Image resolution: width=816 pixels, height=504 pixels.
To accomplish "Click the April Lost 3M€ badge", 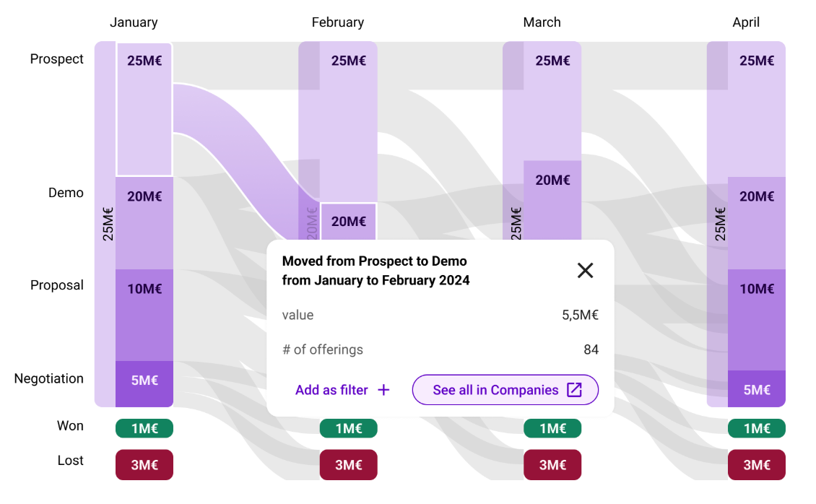I will click(756, 465).
